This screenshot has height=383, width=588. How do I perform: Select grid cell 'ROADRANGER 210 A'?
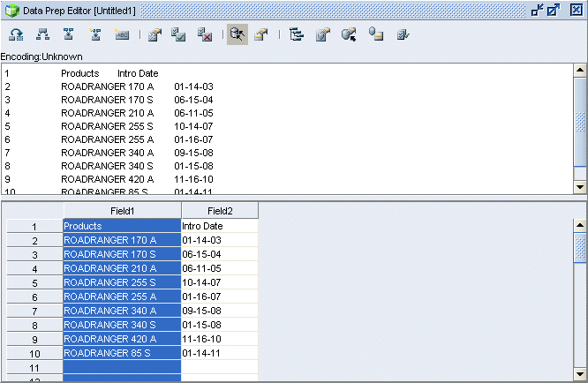pyautogui.click(x=122, y=268)
